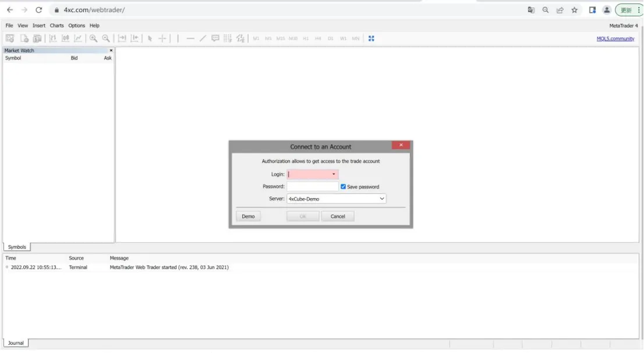The width and height of the screenshot is (644, 353).
Task: Open the browser profile avatar icon
Action: click(607, 10)
